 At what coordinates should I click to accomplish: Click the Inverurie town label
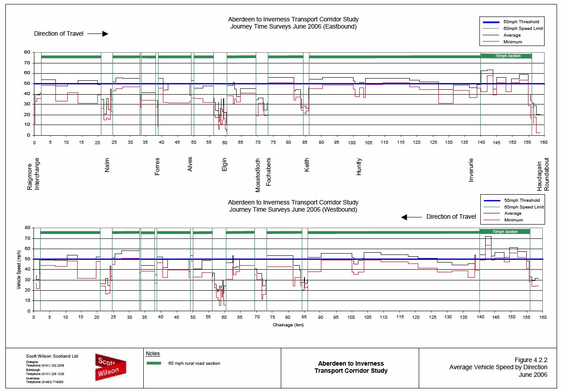(x=471, y=170)
